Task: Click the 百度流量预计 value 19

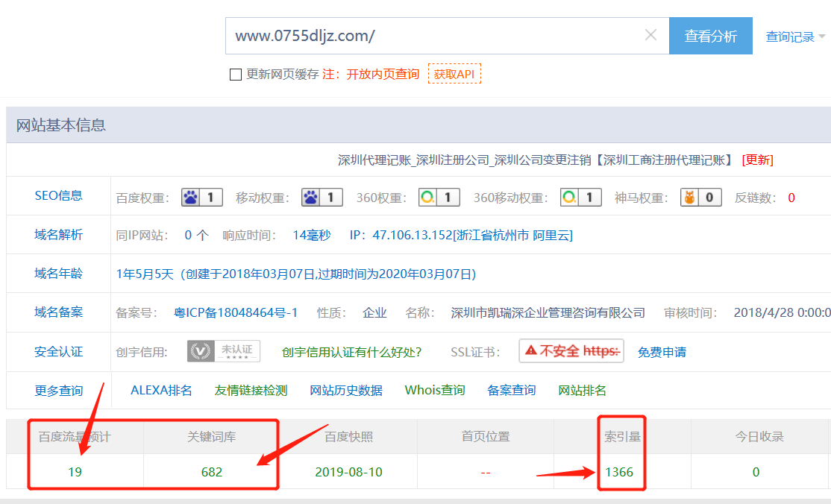Action: click(75, 472)
